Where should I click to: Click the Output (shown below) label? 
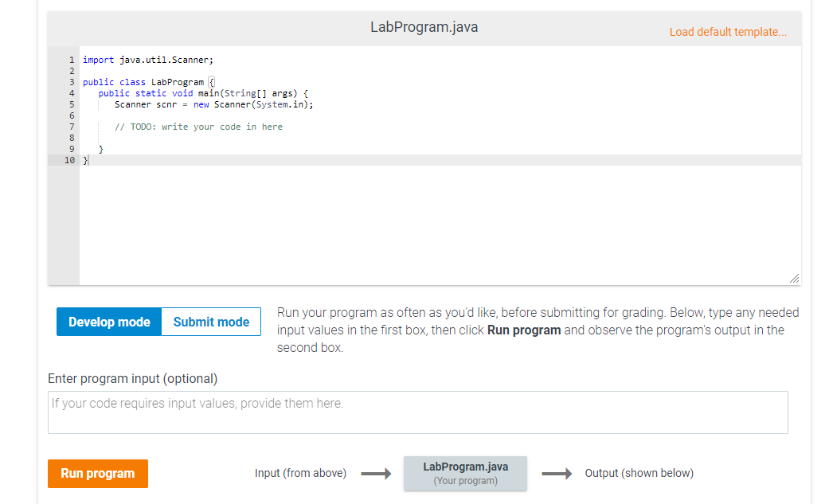(639, 473)
